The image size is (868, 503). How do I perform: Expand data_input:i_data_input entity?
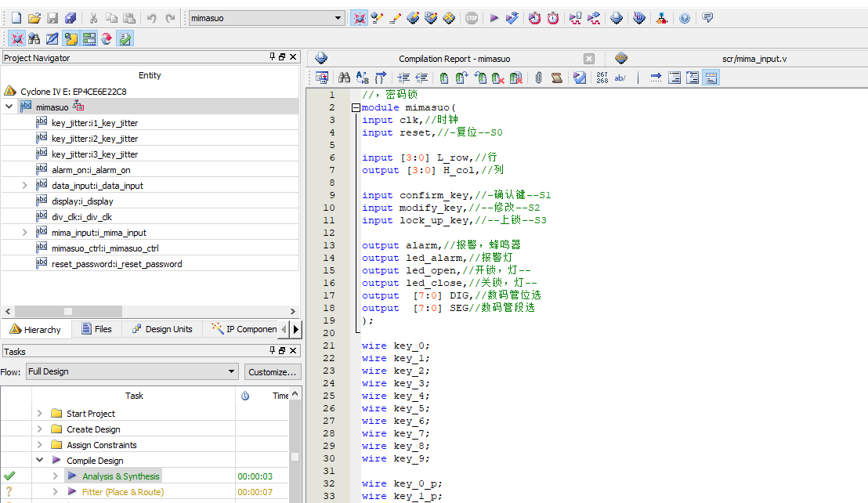24,186
